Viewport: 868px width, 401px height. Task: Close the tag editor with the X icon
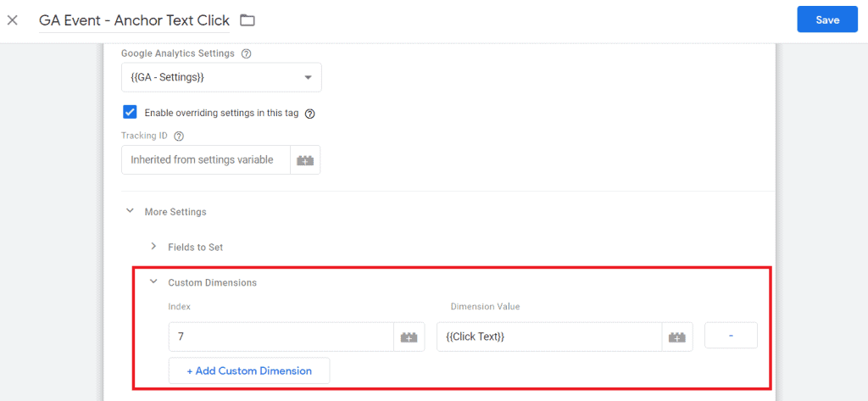12,20
